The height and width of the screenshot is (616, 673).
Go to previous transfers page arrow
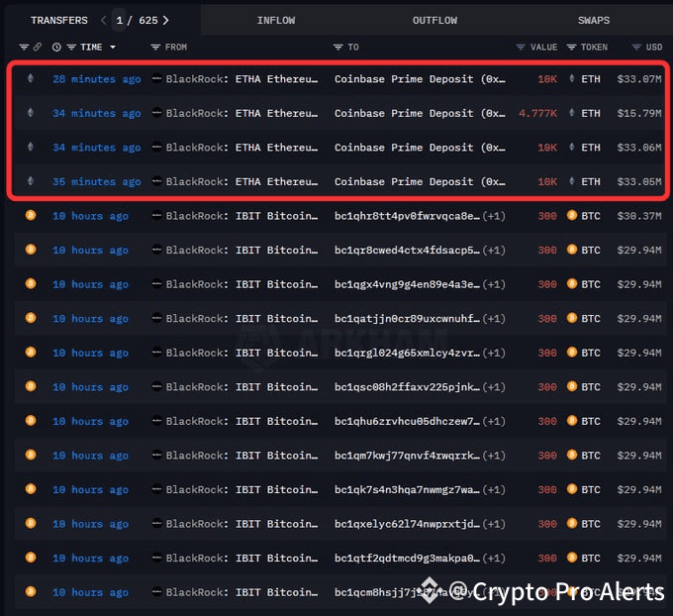[104, 20]
